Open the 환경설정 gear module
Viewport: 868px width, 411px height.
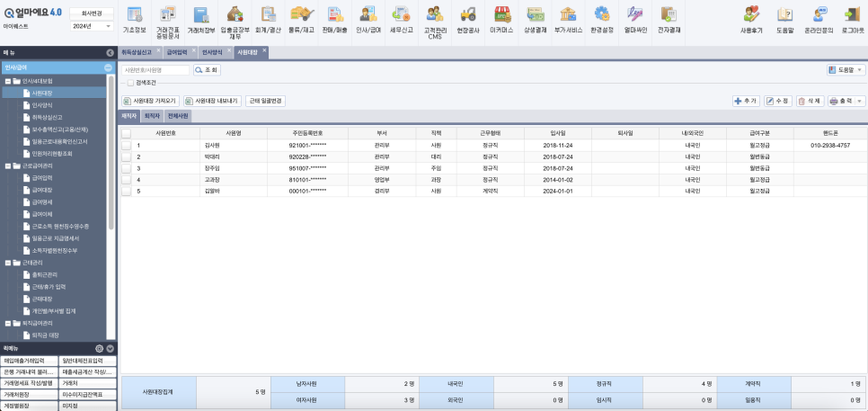tap(602, 21)
